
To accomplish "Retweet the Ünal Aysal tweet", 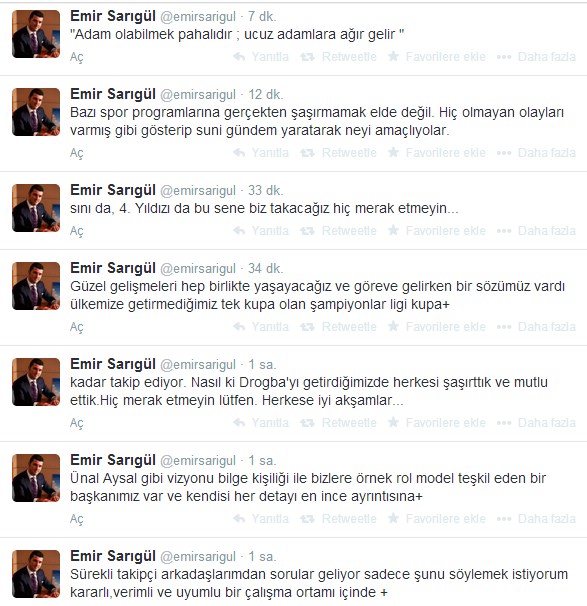I will pos(338,518).
